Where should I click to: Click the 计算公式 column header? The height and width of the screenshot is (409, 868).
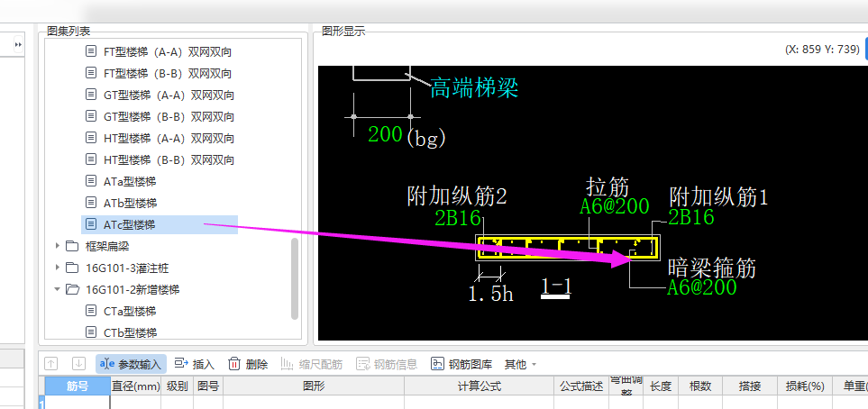coord(479,386)
